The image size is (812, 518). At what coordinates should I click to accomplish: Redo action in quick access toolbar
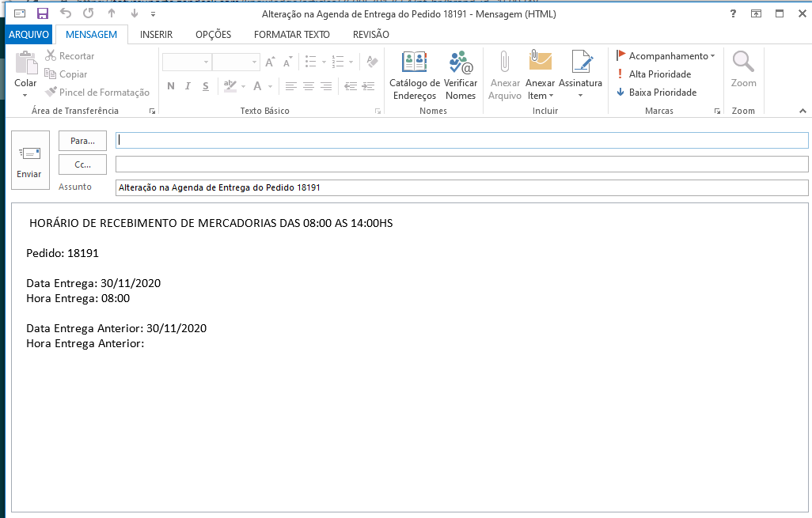point(89,13)
